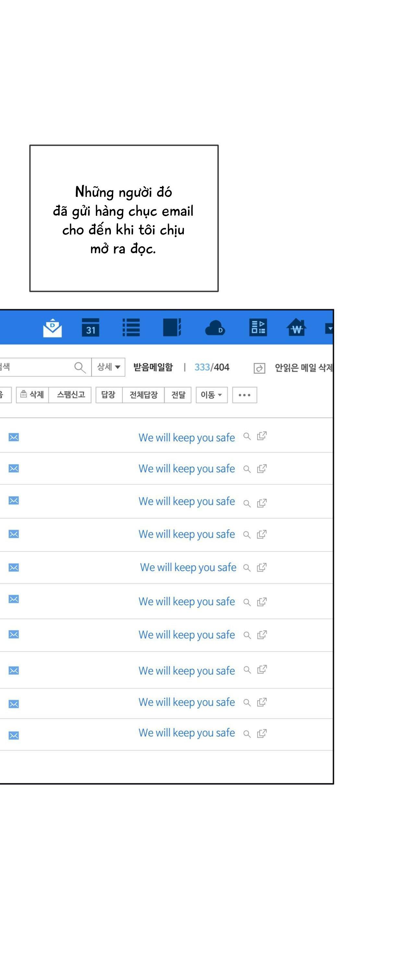Click the 답장 reply button
This screenshot has height=980, width=415.
pyautogui.click(x=108, y=395)
